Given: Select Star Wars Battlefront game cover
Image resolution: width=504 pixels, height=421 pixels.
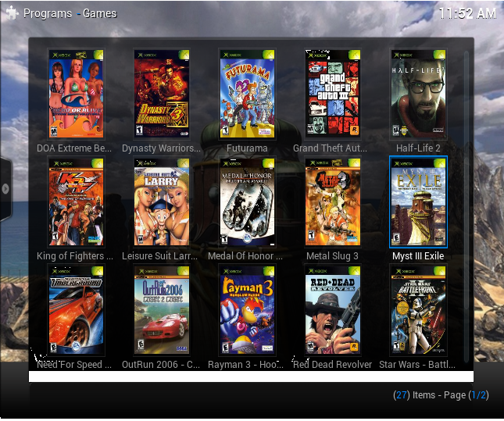Looking at the screenshot, I should tap(418, 310).
